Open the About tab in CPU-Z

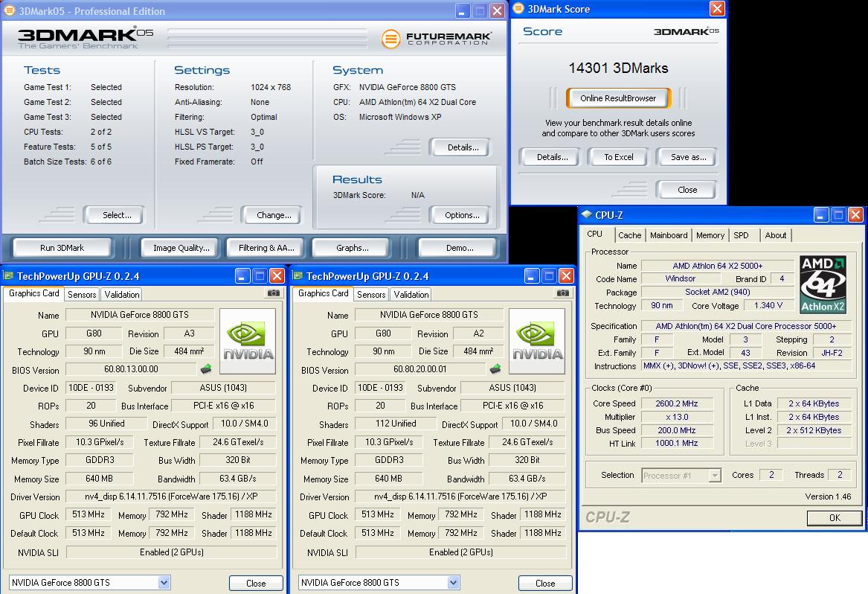coord(776,235)
